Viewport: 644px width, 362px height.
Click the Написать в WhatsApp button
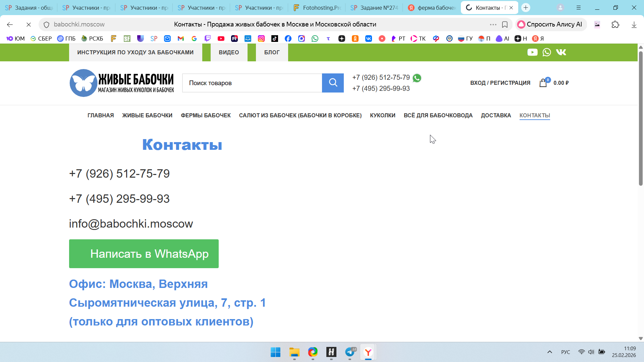(x=144, y=254)
